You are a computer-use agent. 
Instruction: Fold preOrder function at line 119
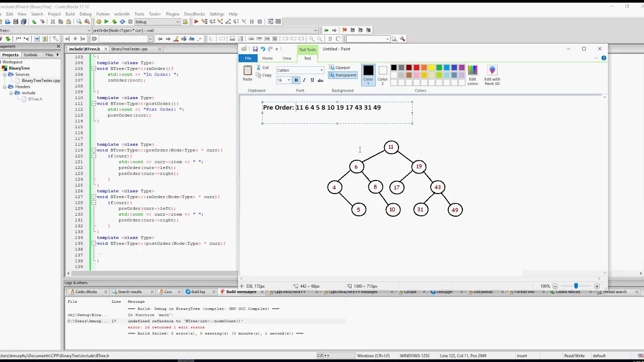[93, 150]
